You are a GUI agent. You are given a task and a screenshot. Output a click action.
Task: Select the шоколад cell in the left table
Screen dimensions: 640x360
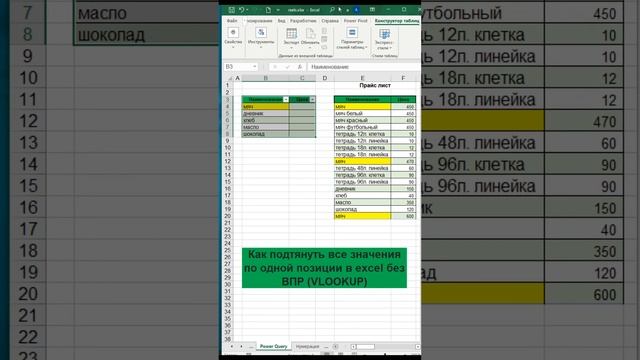point(265,134)
